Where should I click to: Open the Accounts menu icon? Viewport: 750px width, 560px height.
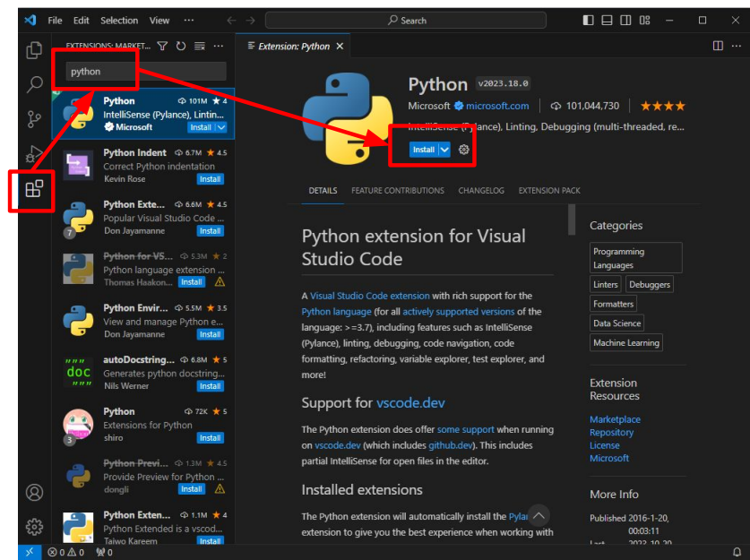coord(34,492)
